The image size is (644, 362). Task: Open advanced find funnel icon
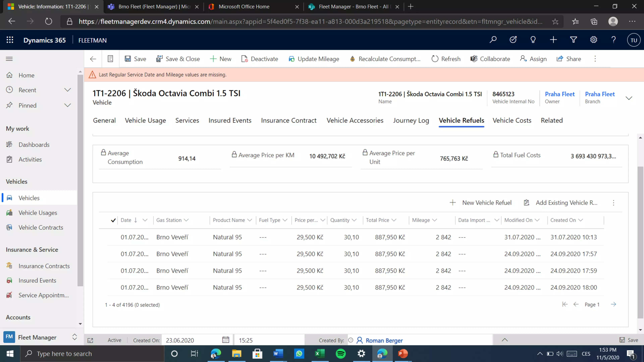coord(574,40)
